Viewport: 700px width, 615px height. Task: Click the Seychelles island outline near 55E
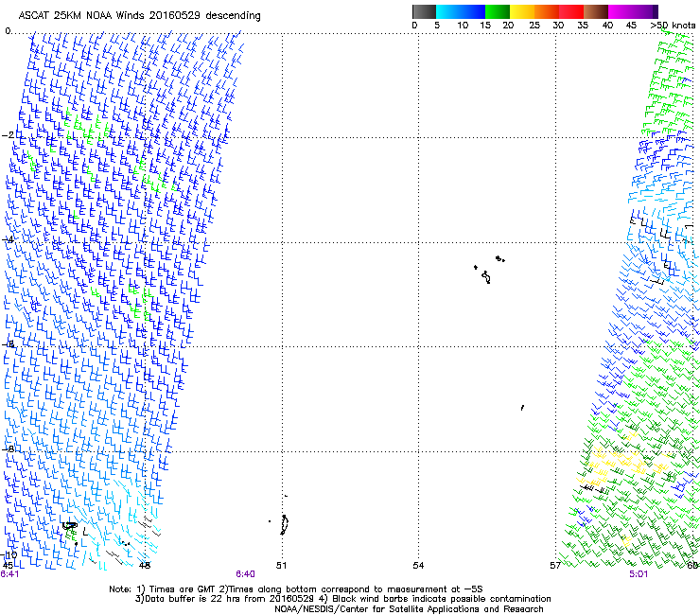pos(486,277)
